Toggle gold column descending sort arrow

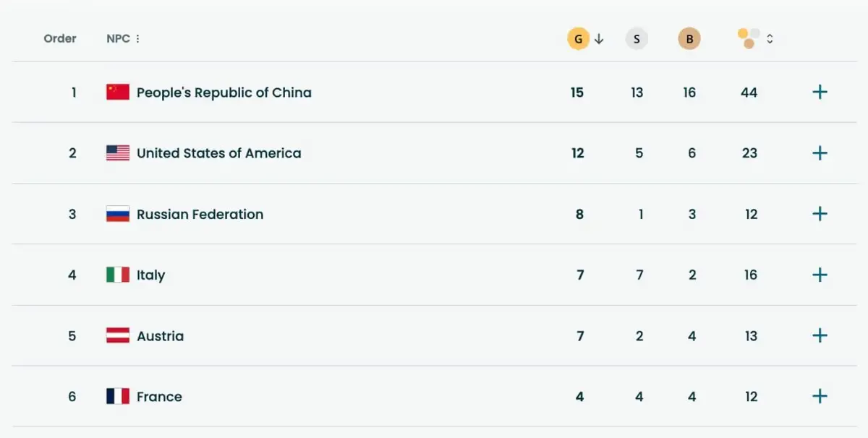[599, 39]
